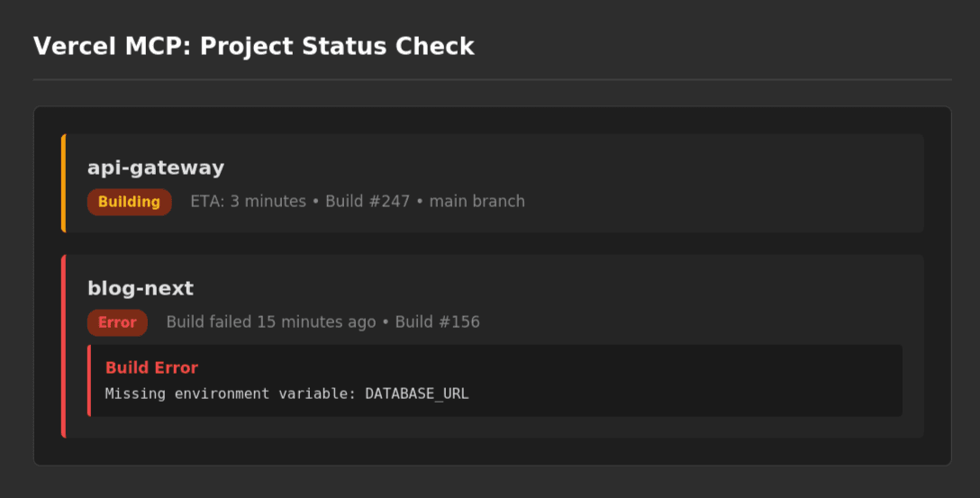
Task: Select the Missing environment variable message
Action: [x=230, y=394]
